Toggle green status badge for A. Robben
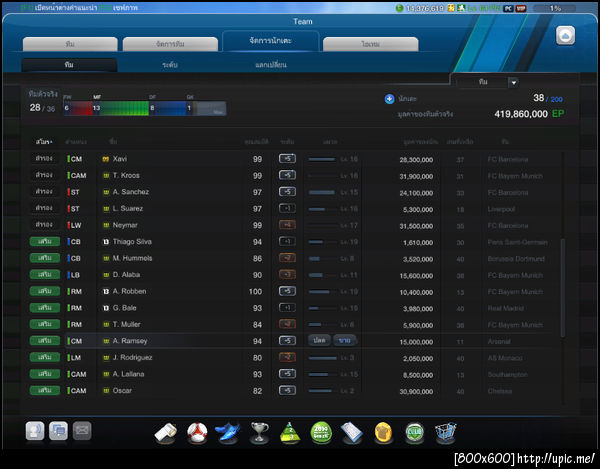This screenshot has height=469, width=600. click(45, 291)
